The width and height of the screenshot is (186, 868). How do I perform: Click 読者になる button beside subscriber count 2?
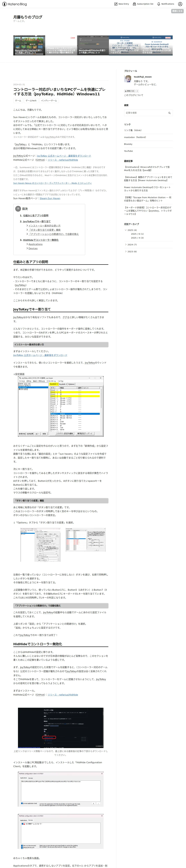(x=130, y=91)
